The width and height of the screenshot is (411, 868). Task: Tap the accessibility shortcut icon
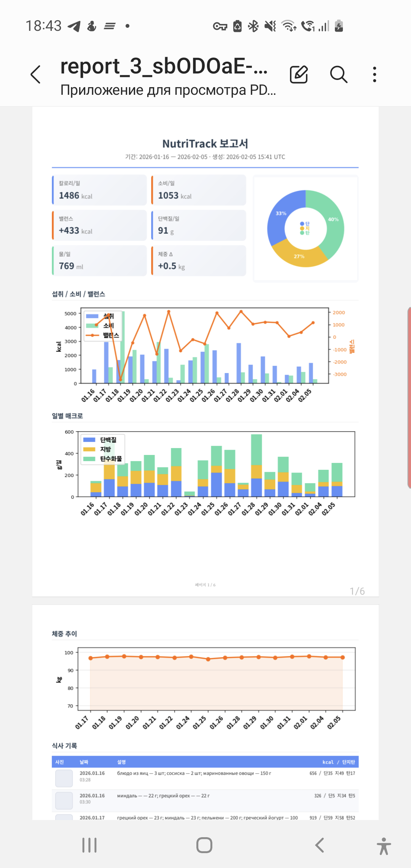pyautogui.click(x=384, y=846)
